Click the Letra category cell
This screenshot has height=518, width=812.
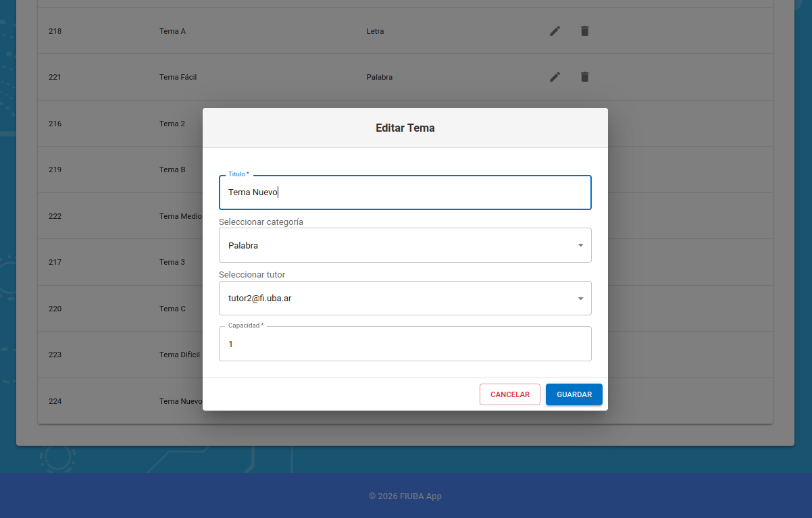point(375,31)
